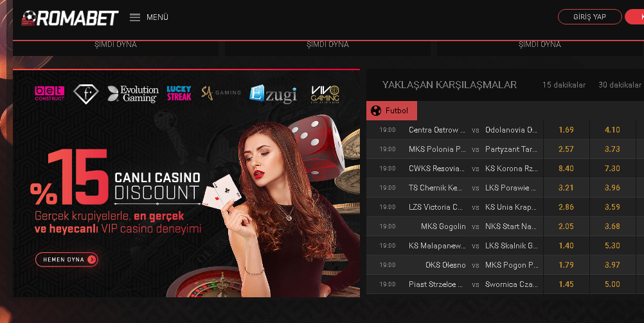Click the Romabet logo
Image resolution: width=644 pixels, height=323 pixels.
[x=70, y=17]
